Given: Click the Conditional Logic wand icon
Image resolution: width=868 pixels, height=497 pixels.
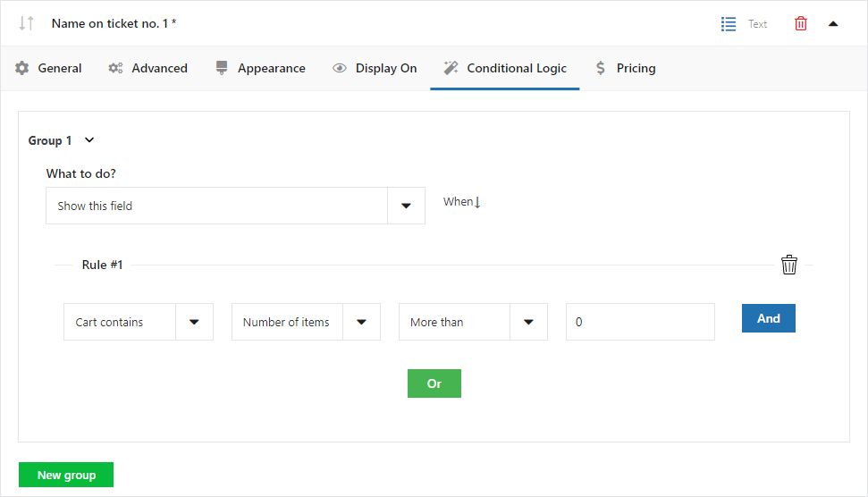Looking at the screenshot, I should 451,68.
